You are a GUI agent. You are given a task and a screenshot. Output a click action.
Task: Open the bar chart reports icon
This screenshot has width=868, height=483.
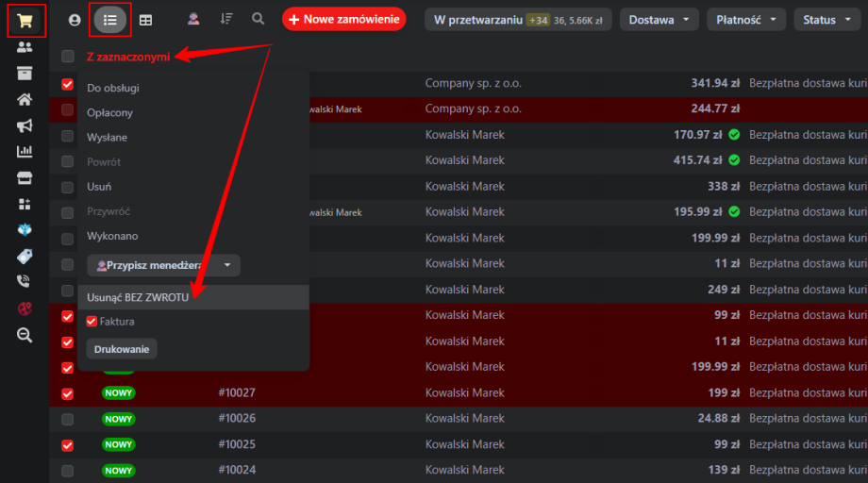[25, 152]
